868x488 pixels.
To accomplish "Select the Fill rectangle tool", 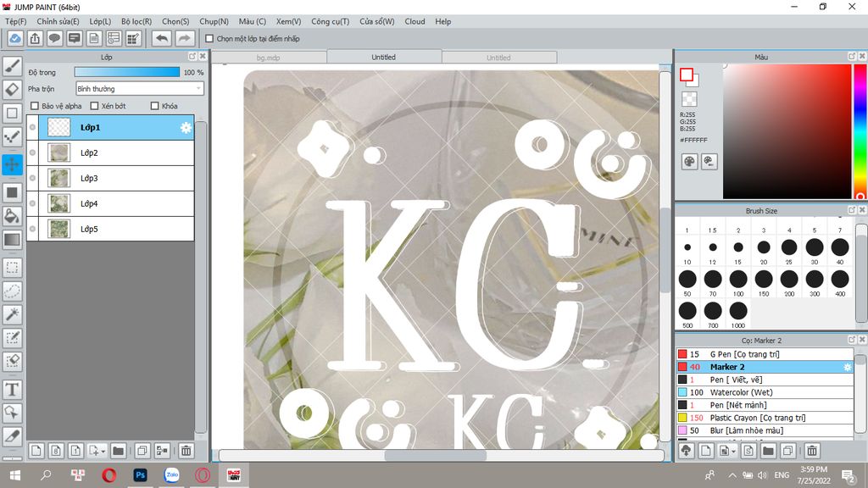I will click(12, 192).
